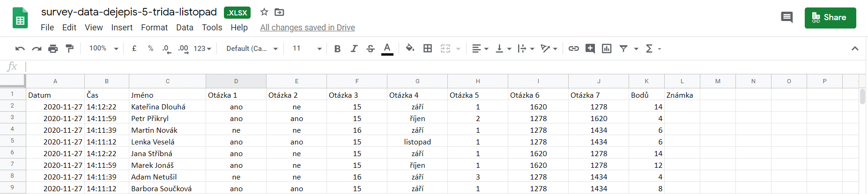Open the font size 11 dropdown

[307, 49]
